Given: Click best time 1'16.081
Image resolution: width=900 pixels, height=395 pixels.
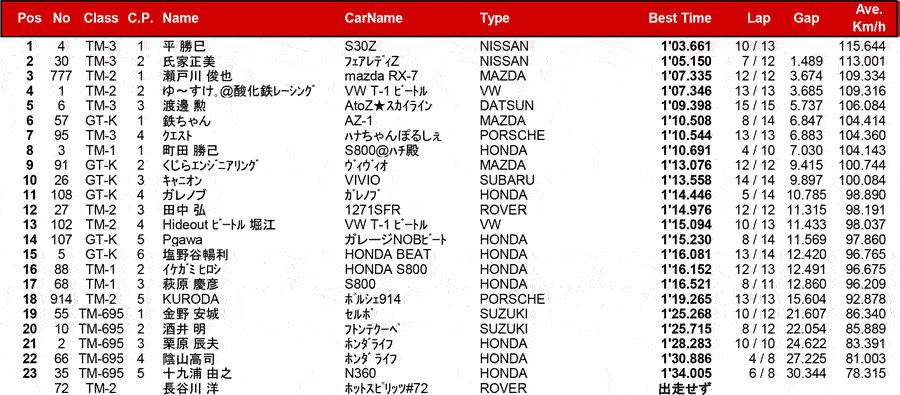Looking at the screenshot, I should [x=686, y=254].
